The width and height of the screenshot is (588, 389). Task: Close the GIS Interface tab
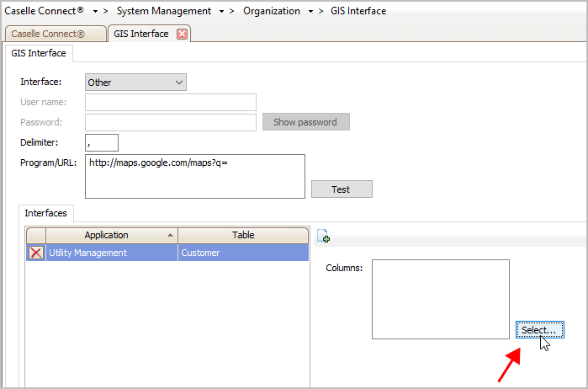click(182, 35)
